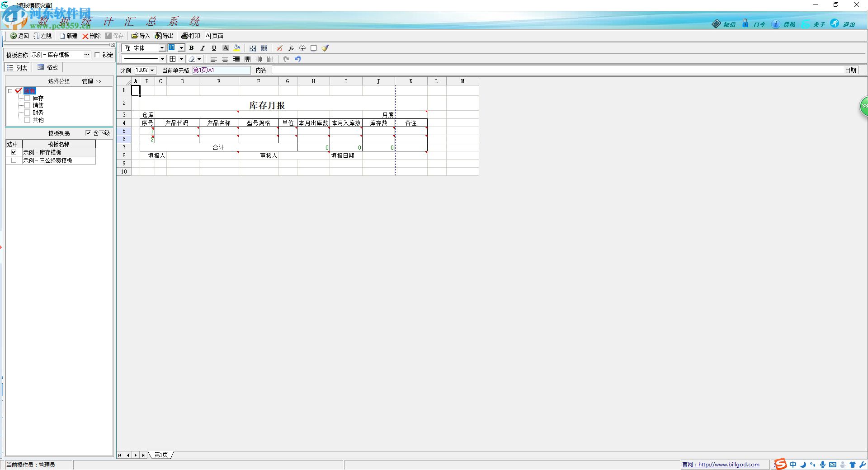Go to the first sheet page
Screen dimensions: 868x470
[x=120, y=455]
